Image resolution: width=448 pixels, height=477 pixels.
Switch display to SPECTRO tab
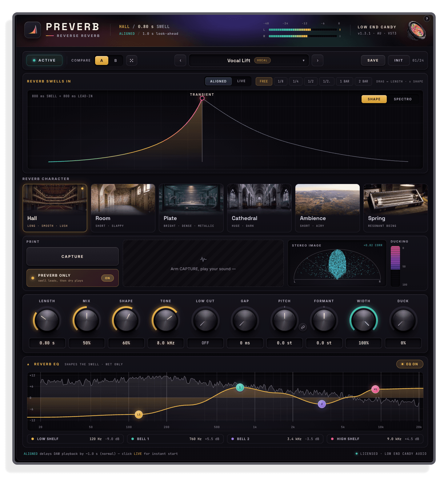point(403,99)
